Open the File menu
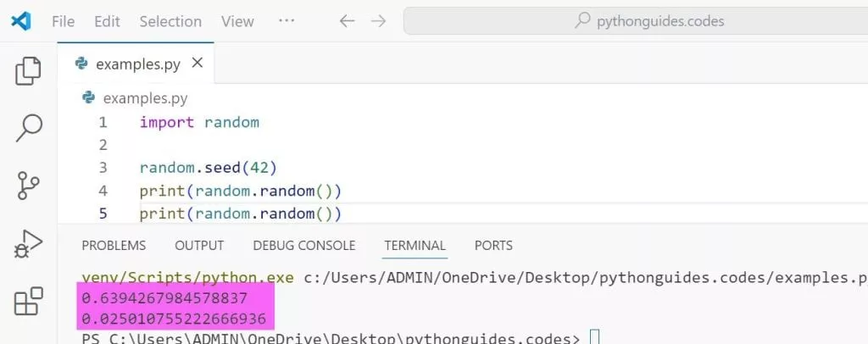 click(63, 21)
